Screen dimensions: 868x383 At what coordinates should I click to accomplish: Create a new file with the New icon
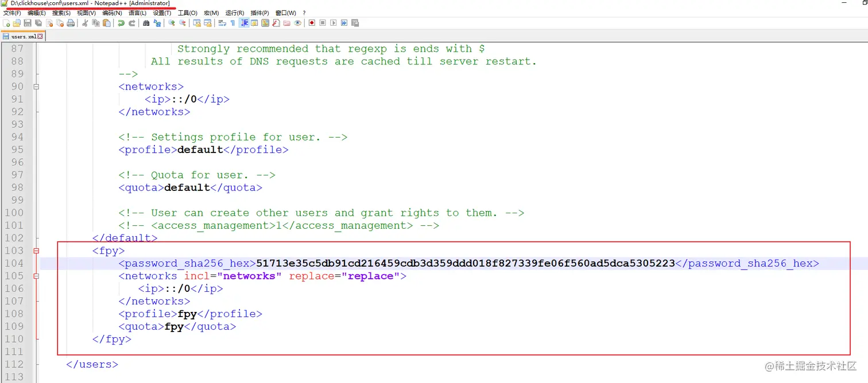[6, 23]
